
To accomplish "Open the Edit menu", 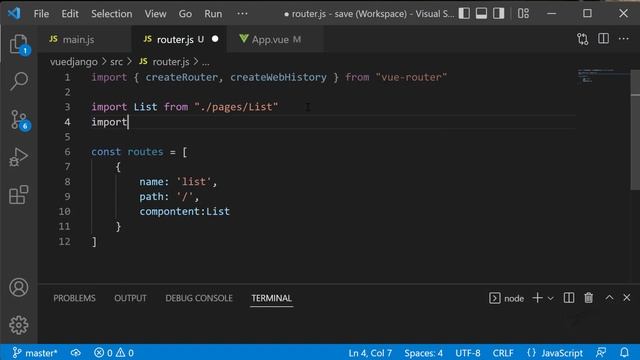I will [70, 13].
